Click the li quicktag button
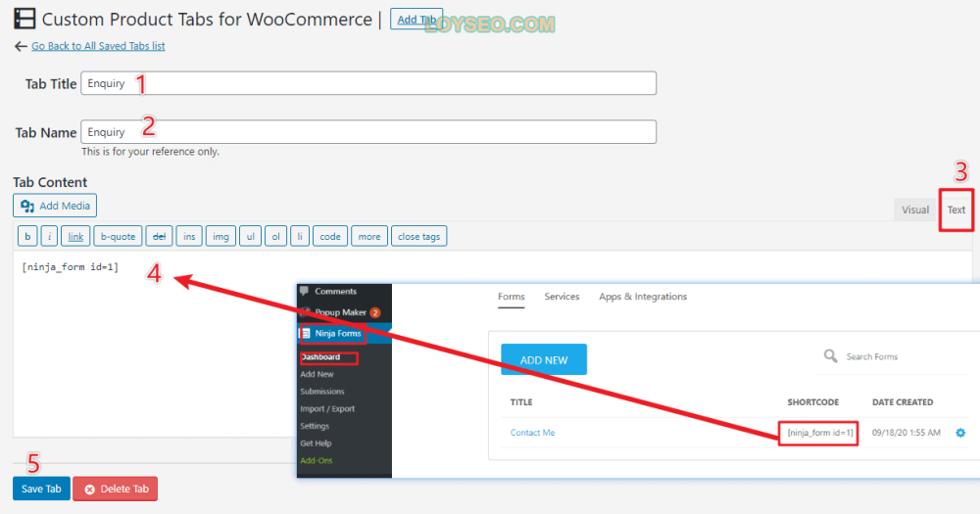Screen dimensions: 980x514 pos(299,236)
